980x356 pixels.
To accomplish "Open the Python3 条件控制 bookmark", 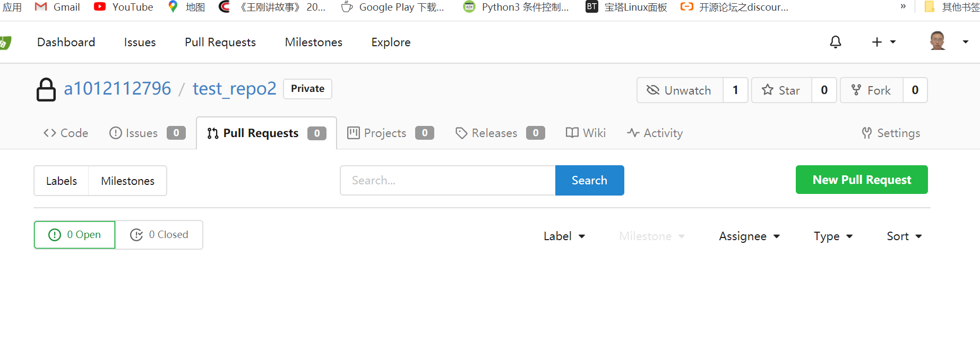I will [515, 7].
